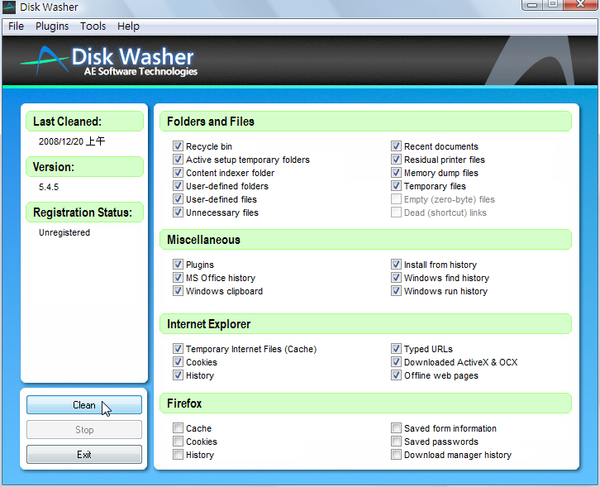Image resolution: width=600 pixels, height=487 pixels.
Task: Open the Plugins menu
Action: (52, 26)
